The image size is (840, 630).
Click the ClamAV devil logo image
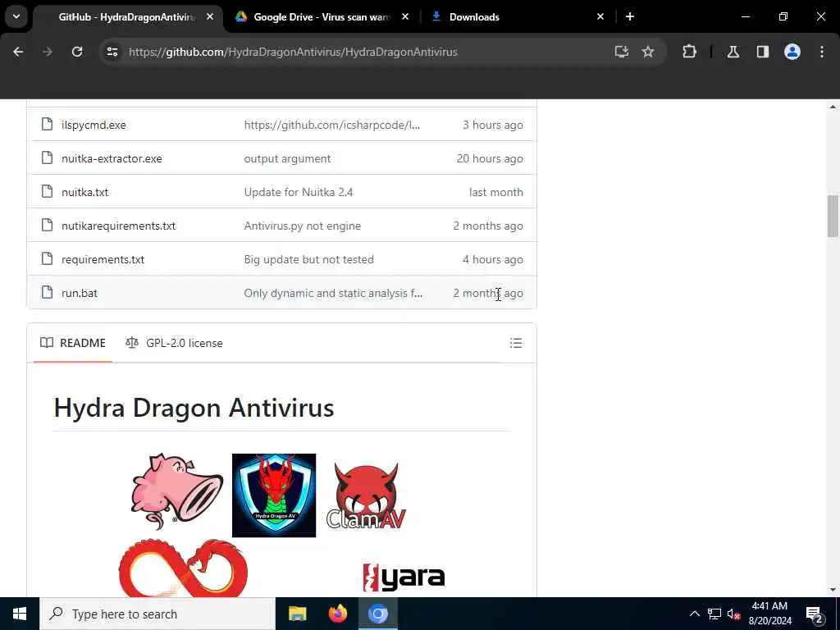pos(366,495)
